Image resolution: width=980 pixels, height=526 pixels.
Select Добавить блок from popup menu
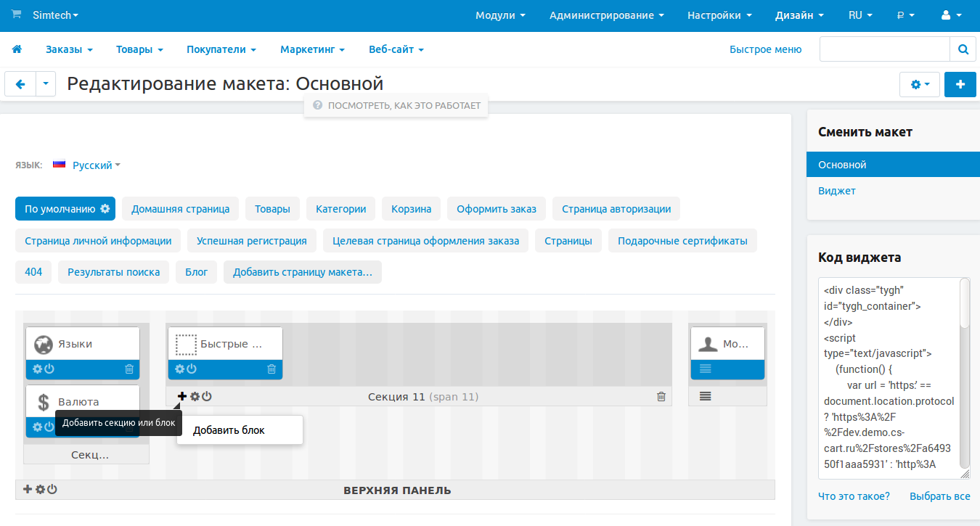tap(229, 430)
